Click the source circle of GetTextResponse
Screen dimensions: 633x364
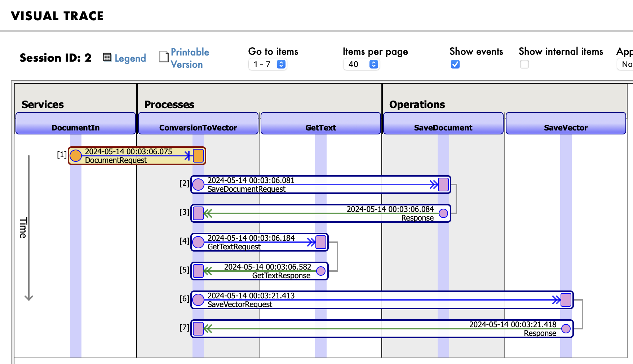(321, 271)
